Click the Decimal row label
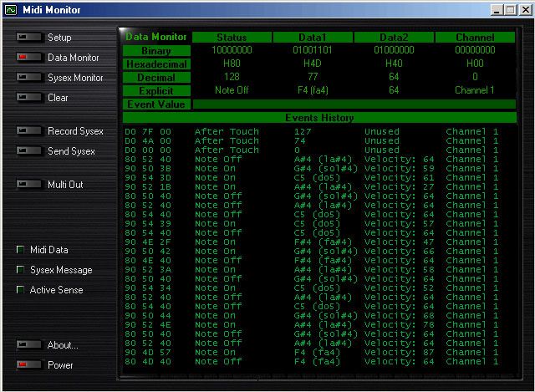535x392 pixels. pos(156,78)
